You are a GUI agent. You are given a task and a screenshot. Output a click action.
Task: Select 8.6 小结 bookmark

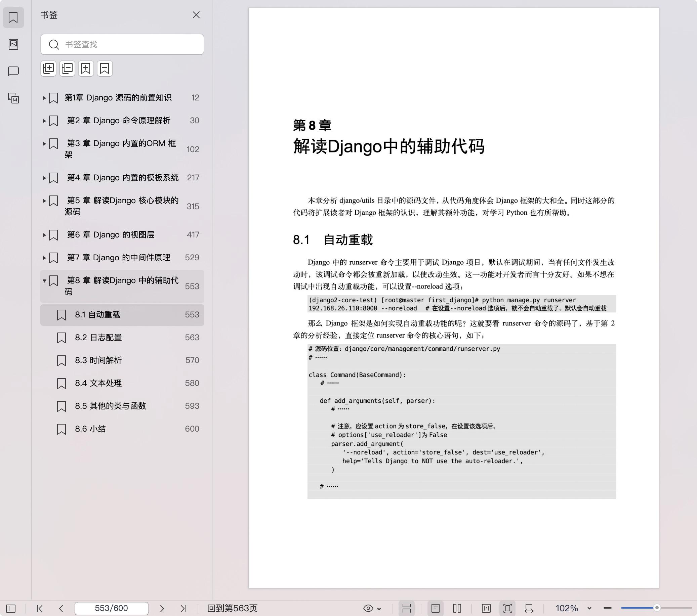click(122, 429)
